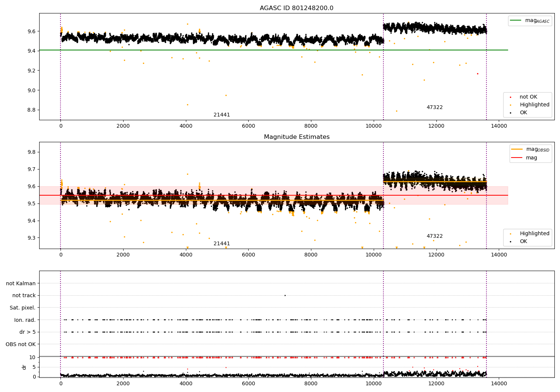Click the 5 tick on the dr axis
Viewport: 560px width, 392px height.
(x=34, y=367)
